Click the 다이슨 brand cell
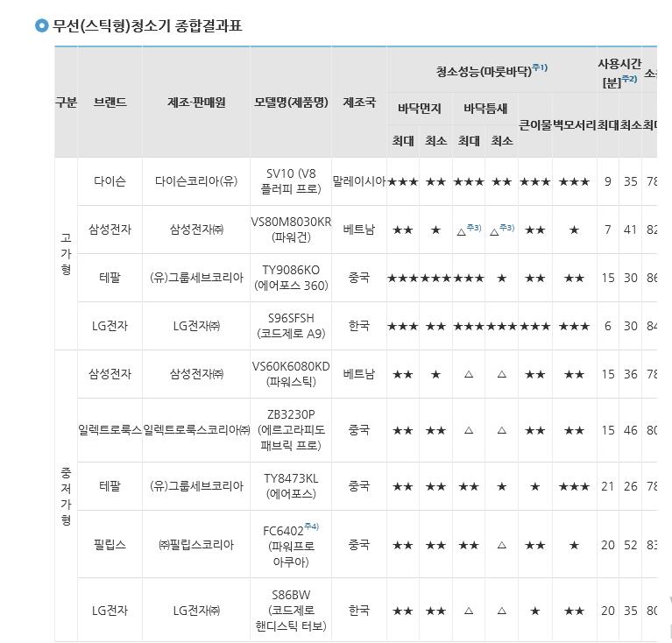This screenshot has height=643, width=672. (110, 181)
